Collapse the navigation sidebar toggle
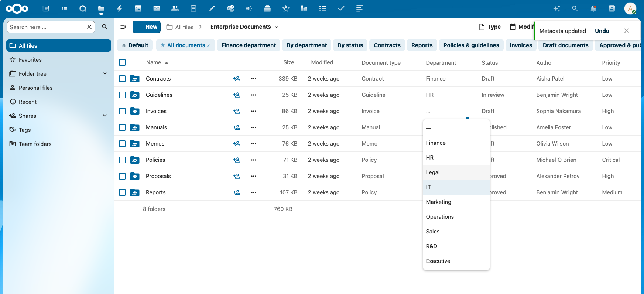The image size is (644, 294). (123, 27)
